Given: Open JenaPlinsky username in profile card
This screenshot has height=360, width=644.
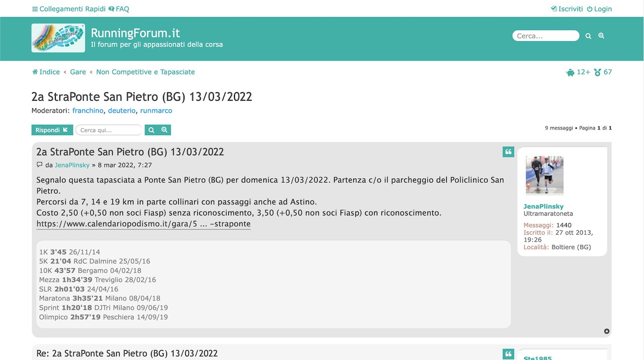Looking at the screenshot, I should coord(543,206).
